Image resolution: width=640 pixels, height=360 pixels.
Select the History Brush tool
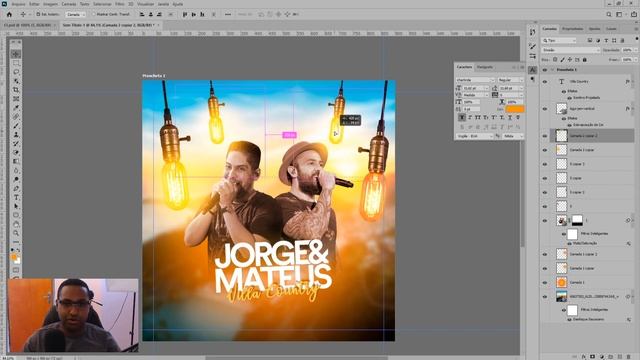click(x=16, y=144)
